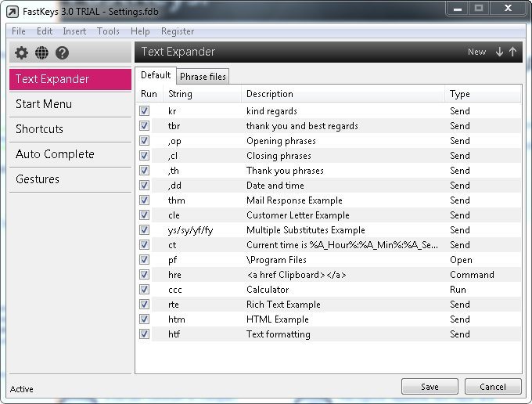
Task: Switch to the Default tab
Action: point(156,75)
